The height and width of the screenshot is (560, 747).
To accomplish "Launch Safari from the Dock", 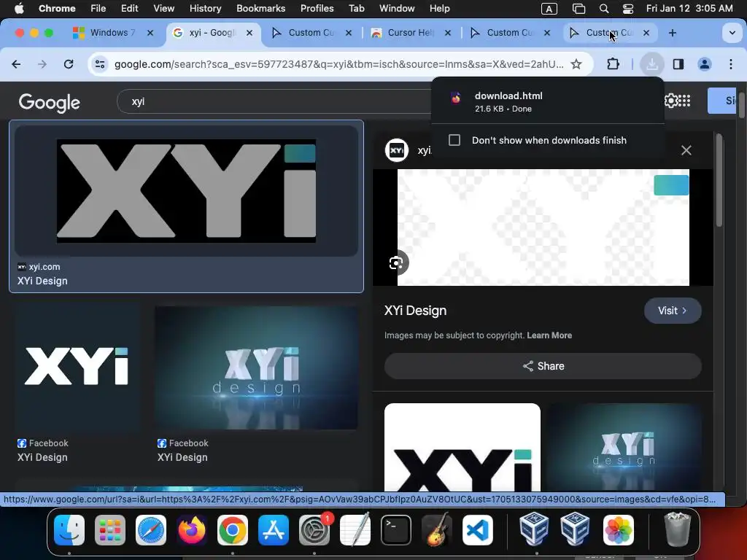I will pos(151,530).
